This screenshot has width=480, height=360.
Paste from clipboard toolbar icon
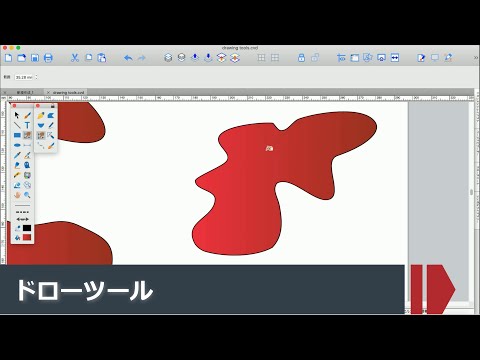coord(102,58)
